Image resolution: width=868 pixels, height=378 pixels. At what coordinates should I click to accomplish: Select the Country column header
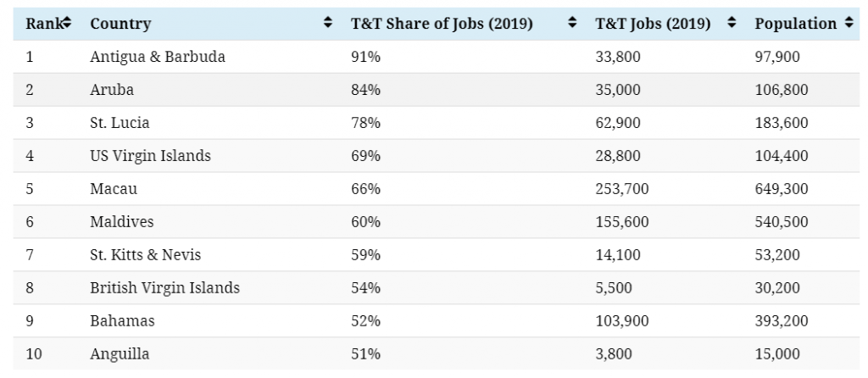[x=120, y=24]
